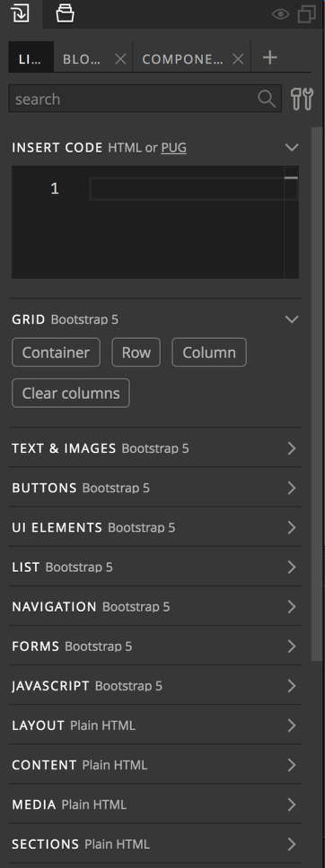Open the library tools settings icon
This screenshot has height=868, width=325.
click(303, 99)
